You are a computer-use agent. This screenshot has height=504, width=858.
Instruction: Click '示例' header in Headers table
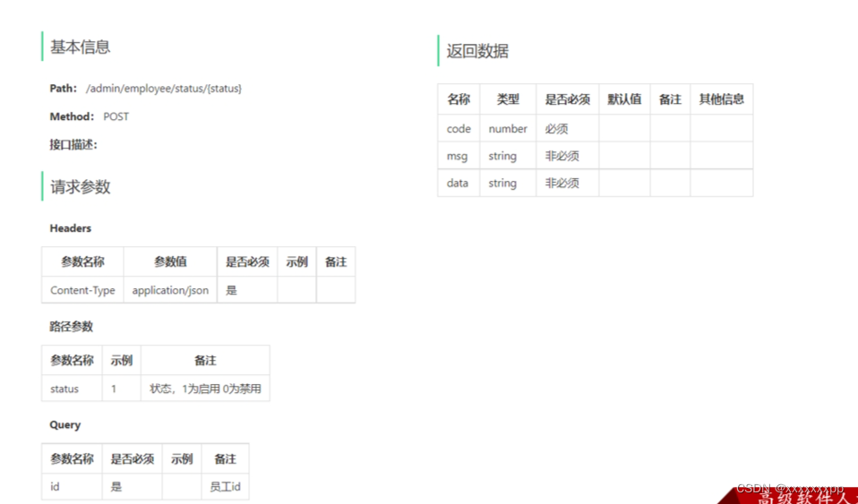click(296, 262)
